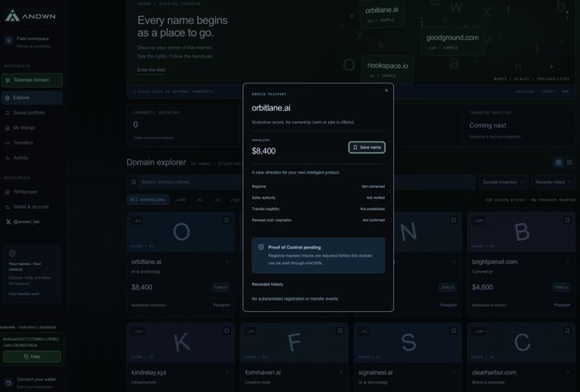
Task: Click the Connect your wallet icon
Action: click(x=9, y=383)
